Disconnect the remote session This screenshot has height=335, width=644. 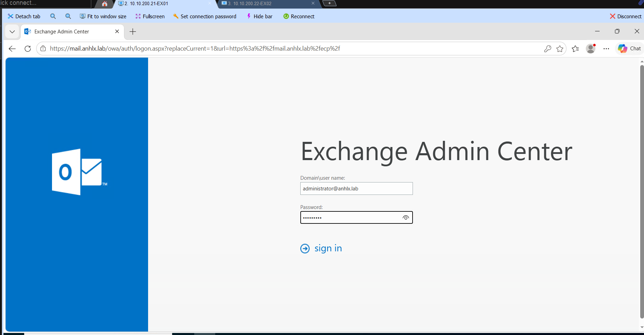click(x=625, y=16)
